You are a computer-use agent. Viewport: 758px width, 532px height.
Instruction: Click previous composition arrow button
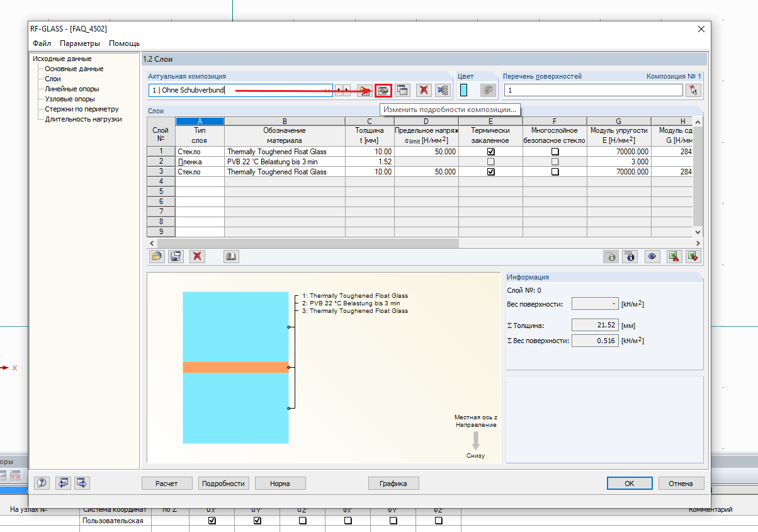click(x=339, y=91)
